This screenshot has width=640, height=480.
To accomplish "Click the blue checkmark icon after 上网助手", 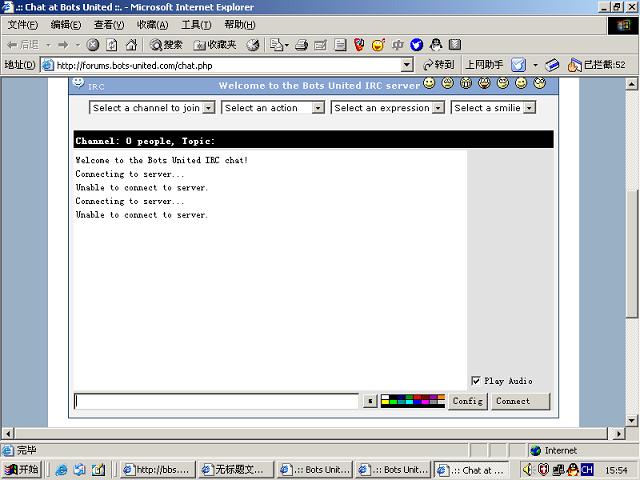I will [x=518, y=65].
